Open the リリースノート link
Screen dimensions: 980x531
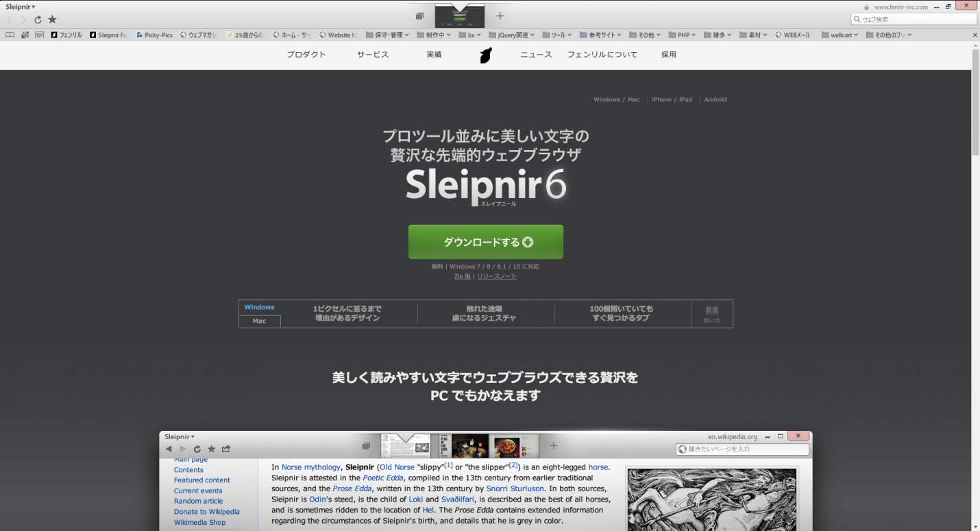(497, 276)
